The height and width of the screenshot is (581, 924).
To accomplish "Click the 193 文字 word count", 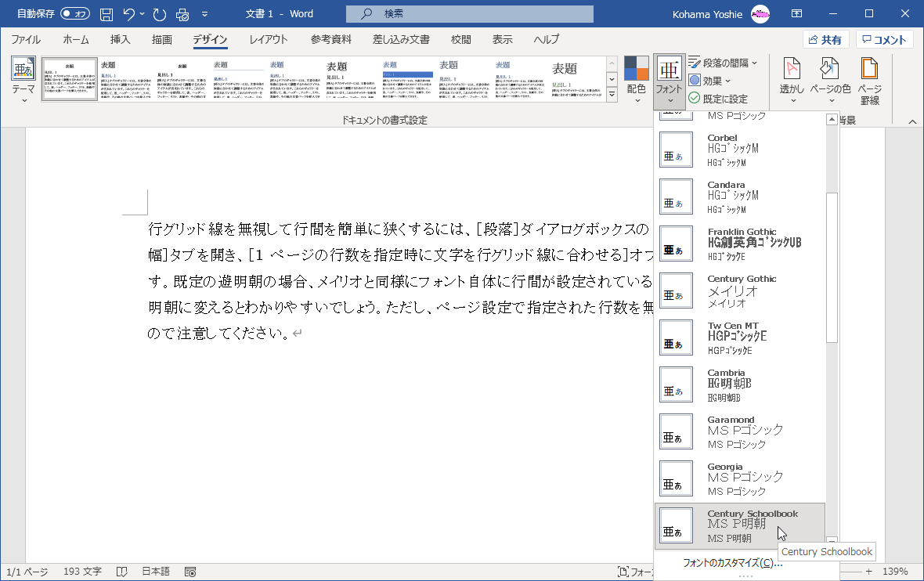I will pyautogui.click(x=82, y=572).
